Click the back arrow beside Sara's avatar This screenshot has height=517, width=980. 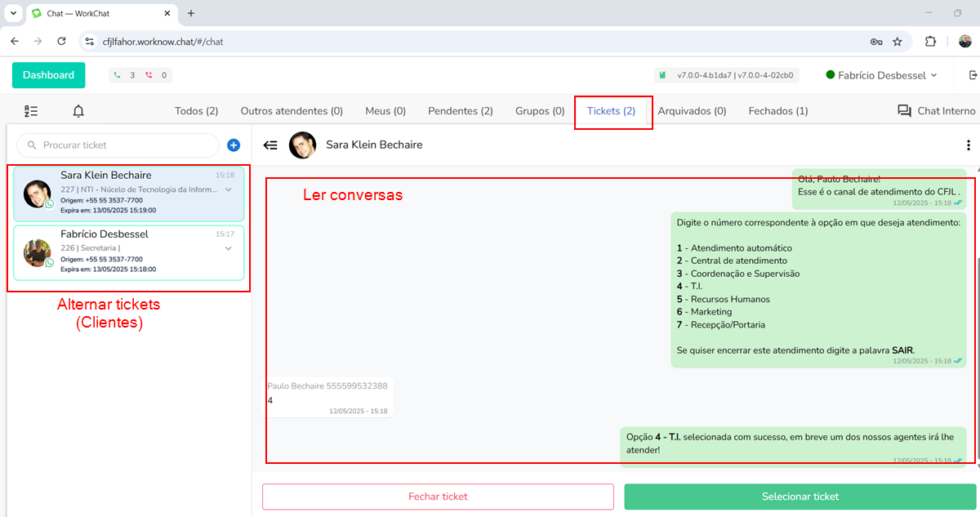pos(270,145)
